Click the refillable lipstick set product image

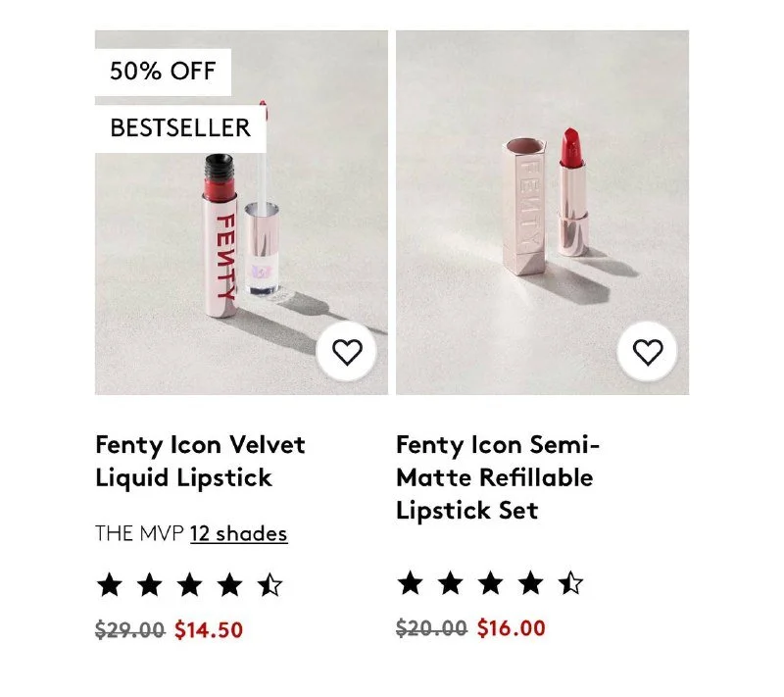point(543,213)
